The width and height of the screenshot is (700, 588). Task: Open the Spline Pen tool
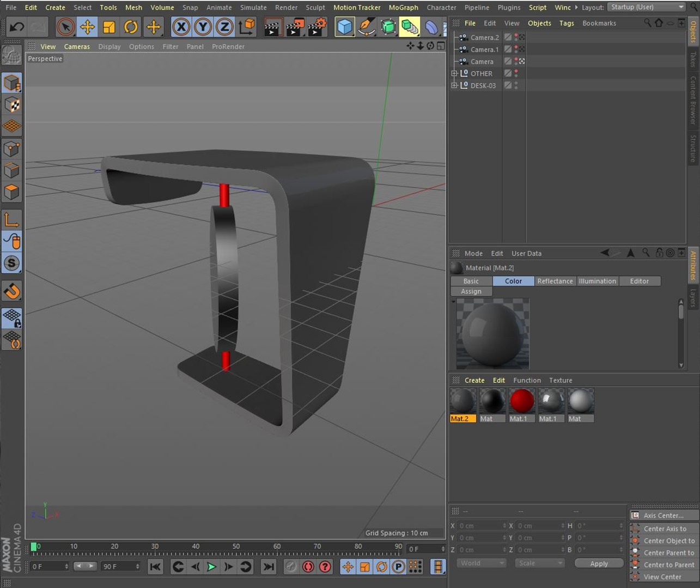(366, 27)
